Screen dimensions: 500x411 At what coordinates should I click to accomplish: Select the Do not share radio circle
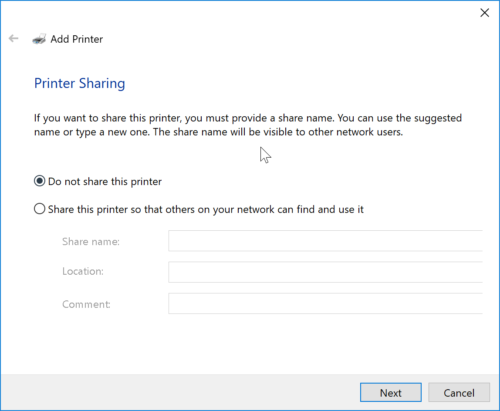tap(39, 181)
